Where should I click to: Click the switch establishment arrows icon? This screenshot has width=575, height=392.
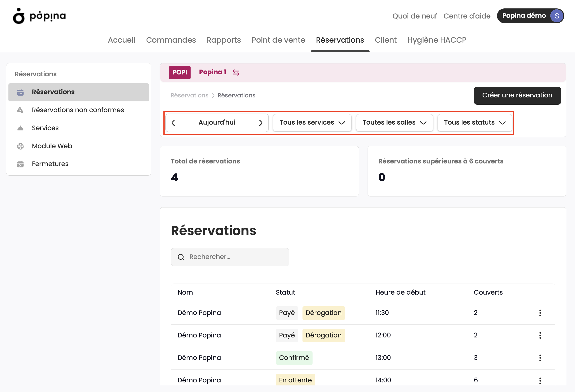coord(236,72)
